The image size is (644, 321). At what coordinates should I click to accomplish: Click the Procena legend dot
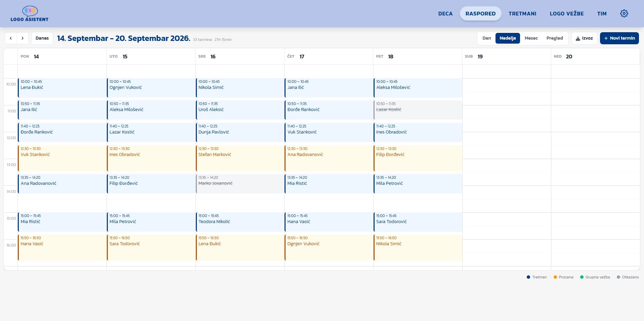coord(555,277)
